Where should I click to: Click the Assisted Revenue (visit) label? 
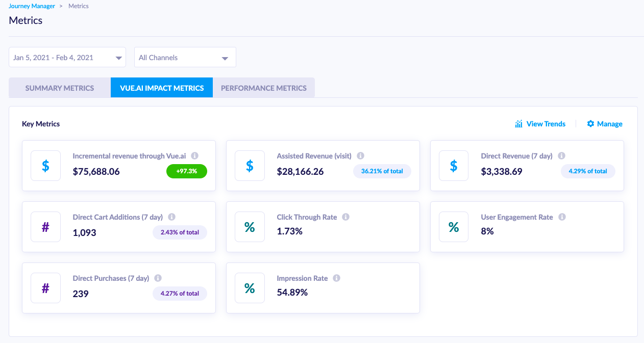tap(315, 156)
